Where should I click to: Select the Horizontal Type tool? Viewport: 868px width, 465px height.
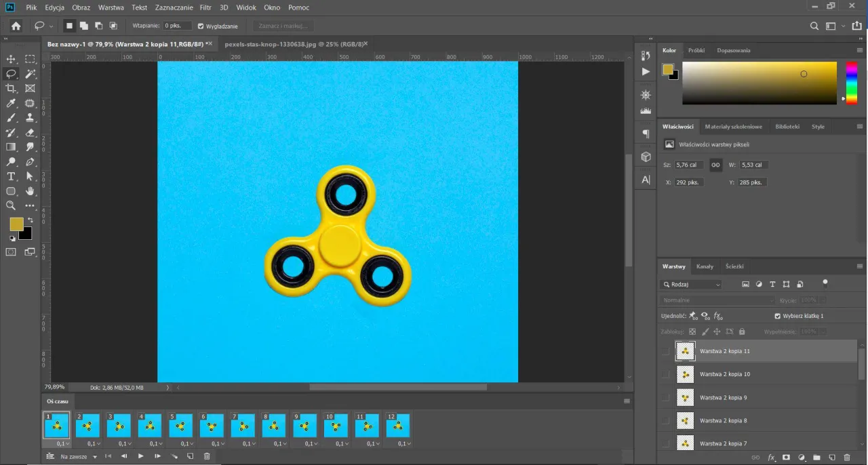(11, 176)
